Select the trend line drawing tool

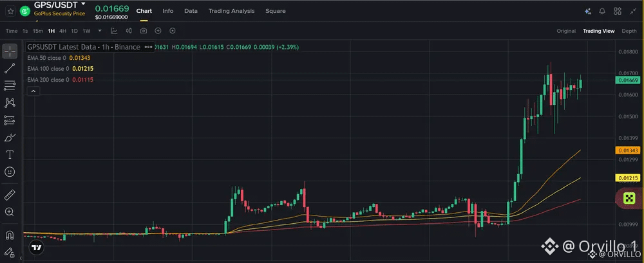click(10, 69)
